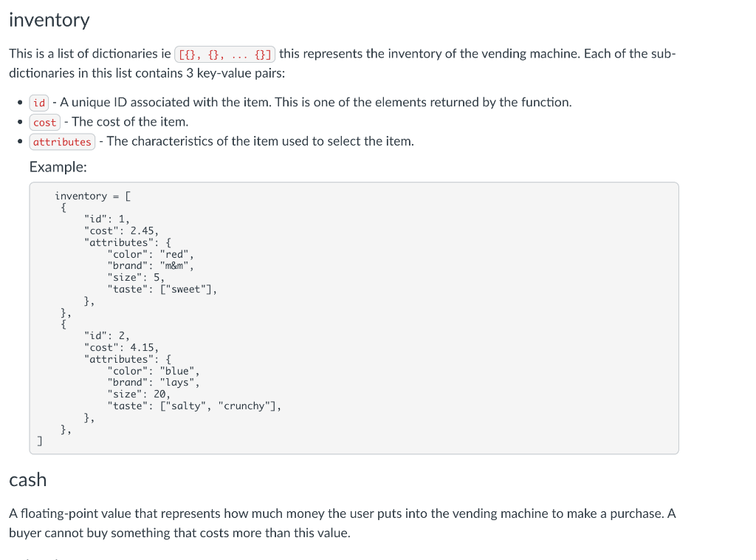Click the line "size": 5,
The image size is (756, 560).
coord(136,277)
